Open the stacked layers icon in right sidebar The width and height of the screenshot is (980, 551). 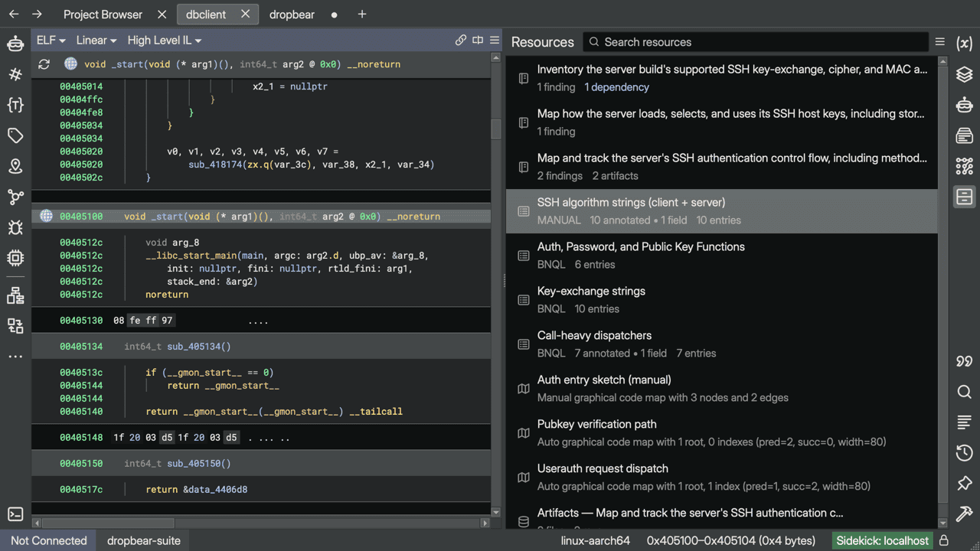tap(965, 74)
